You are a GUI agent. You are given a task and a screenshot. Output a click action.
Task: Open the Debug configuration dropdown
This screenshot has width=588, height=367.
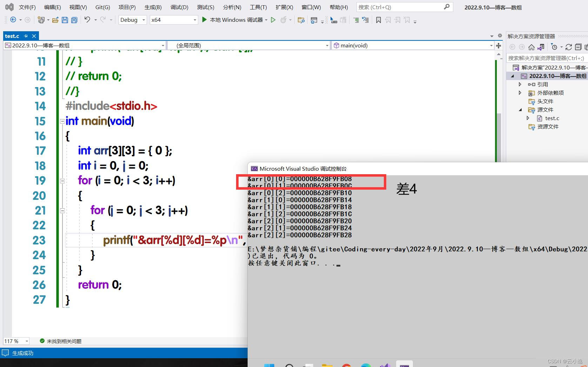click(133, 20)
